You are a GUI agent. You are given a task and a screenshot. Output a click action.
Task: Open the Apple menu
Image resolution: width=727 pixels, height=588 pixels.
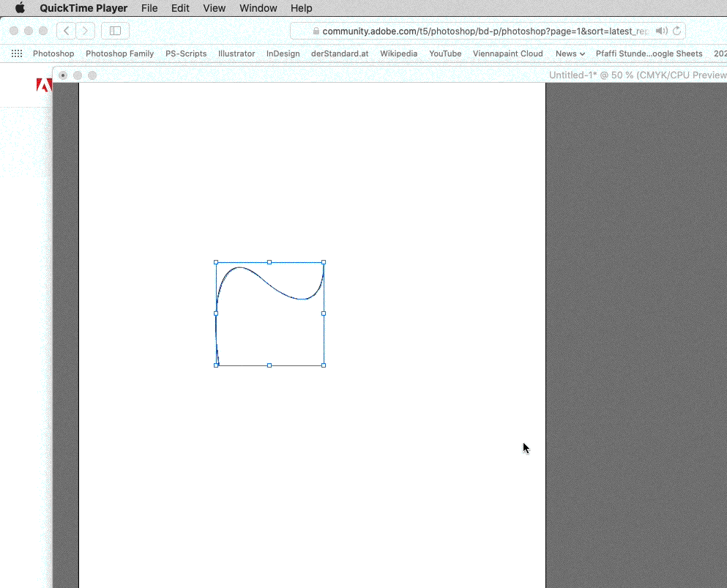20,8
